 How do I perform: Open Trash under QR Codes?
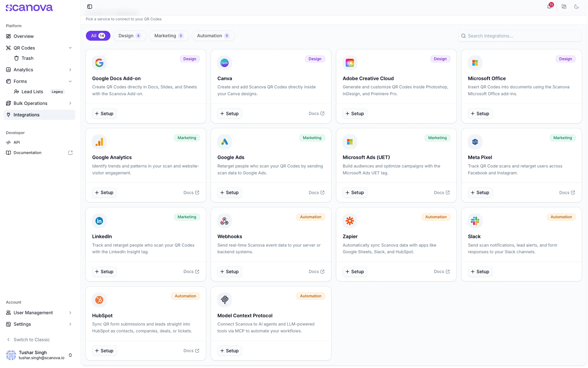(x=27, y=58)
